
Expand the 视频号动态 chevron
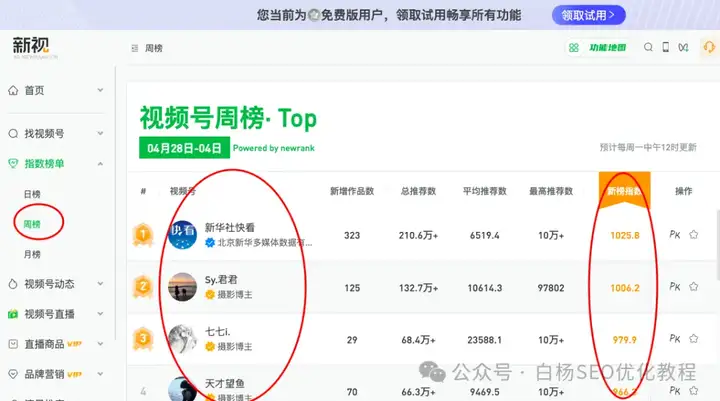[100, 284]
